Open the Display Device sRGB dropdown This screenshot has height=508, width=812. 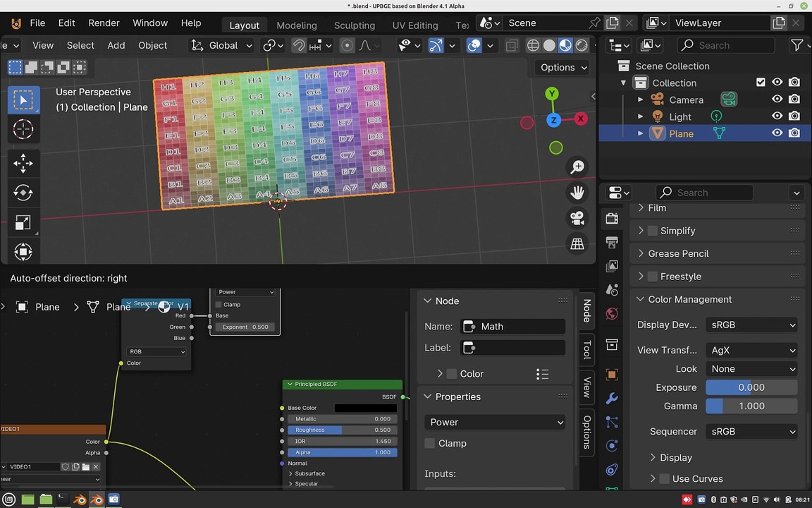pyautogui.click(x=751, y=325)
